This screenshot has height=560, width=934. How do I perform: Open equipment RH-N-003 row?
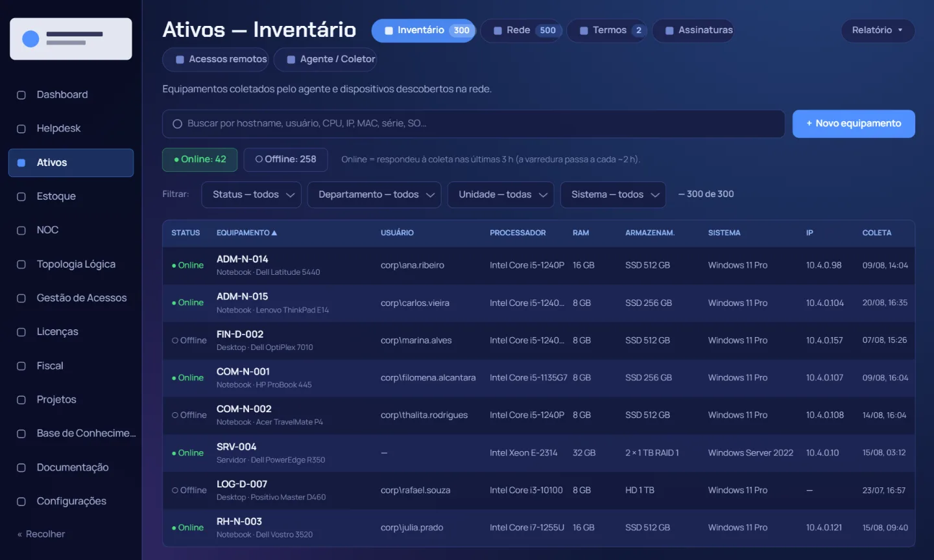538,528
